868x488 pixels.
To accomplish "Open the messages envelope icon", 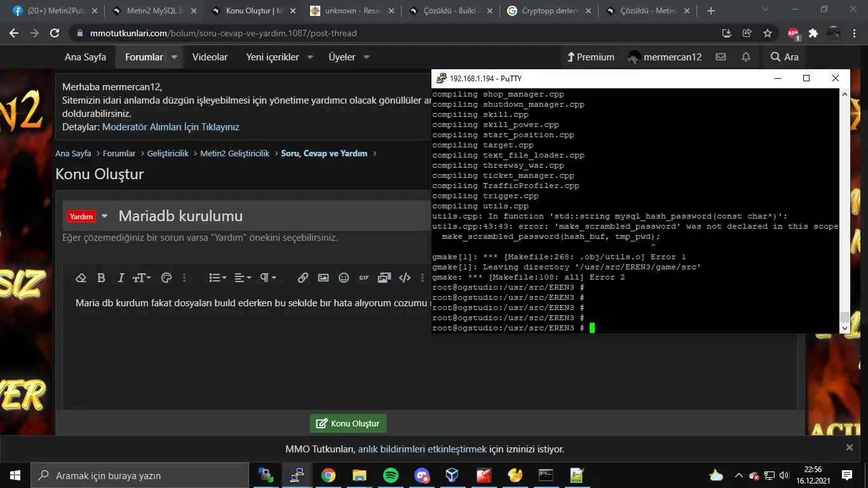I will (721, 57).
